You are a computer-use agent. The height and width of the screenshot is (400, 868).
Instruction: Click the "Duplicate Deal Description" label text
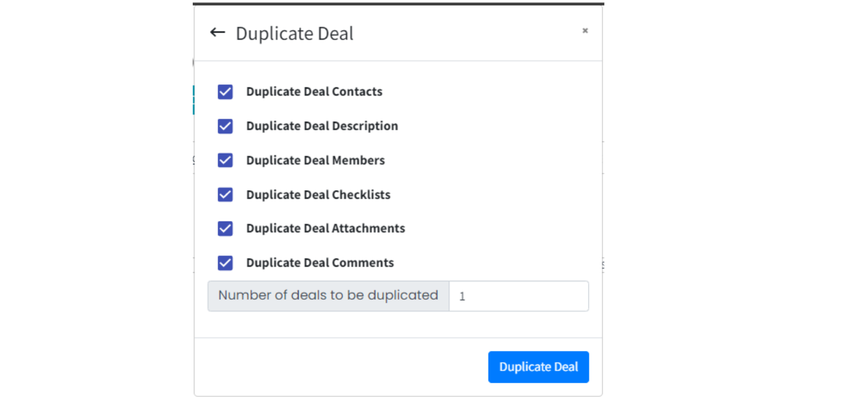[x=322, y=126]
